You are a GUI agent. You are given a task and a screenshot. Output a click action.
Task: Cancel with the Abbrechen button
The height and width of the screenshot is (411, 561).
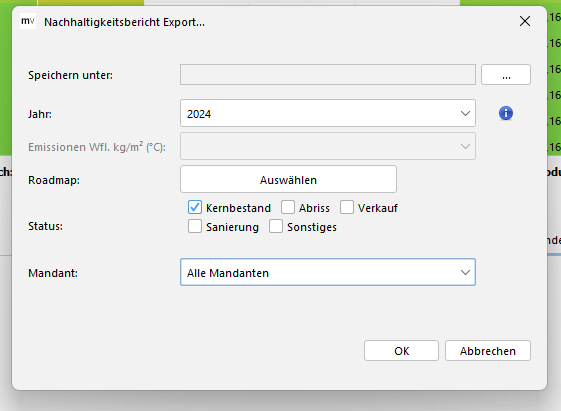[x=488, y=351]
